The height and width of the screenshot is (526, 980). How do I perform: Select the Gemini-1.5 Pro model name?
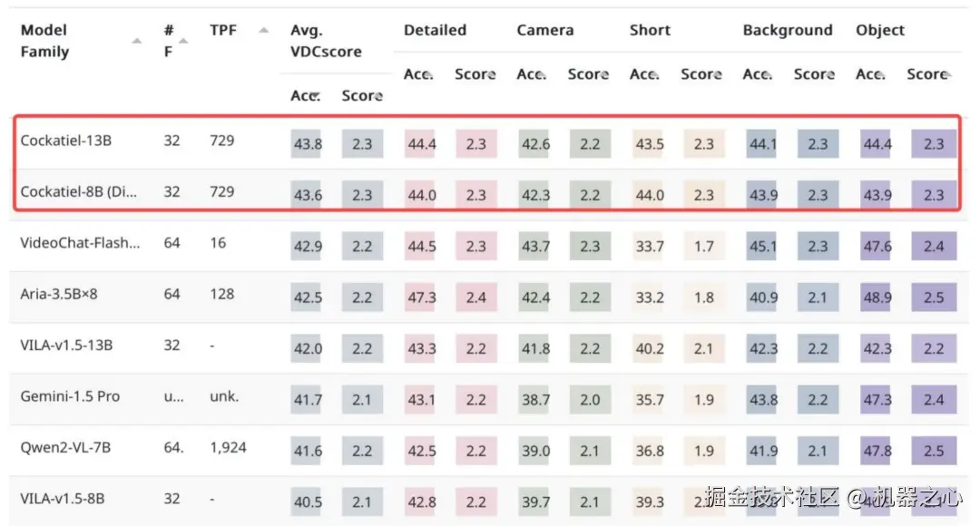[70, 396]
